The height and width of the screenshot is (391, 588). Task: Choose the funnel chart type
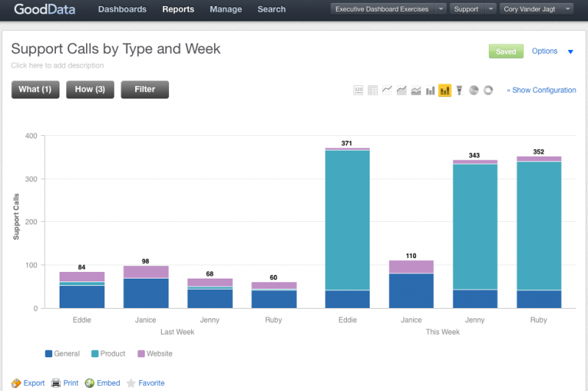click(x=459, y=90)
